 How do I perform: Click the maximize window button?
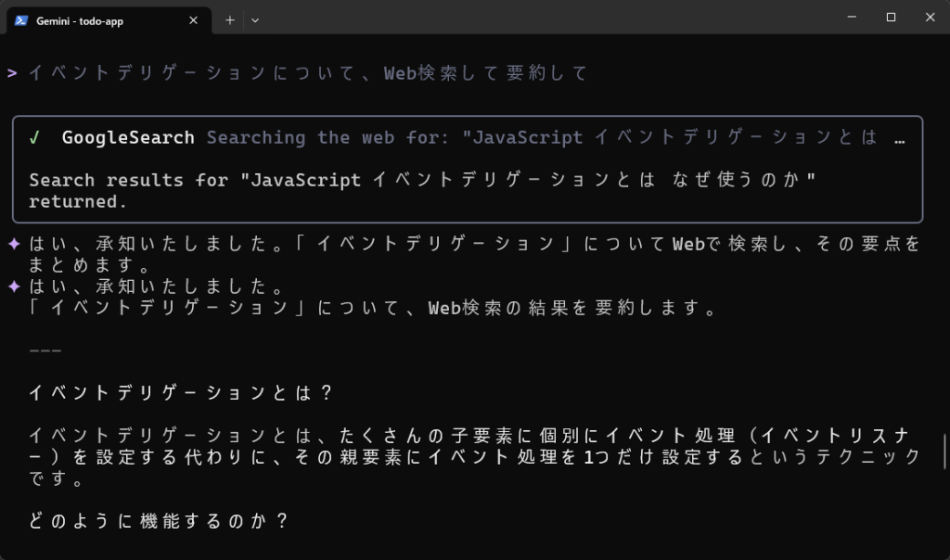coord(891,17)
